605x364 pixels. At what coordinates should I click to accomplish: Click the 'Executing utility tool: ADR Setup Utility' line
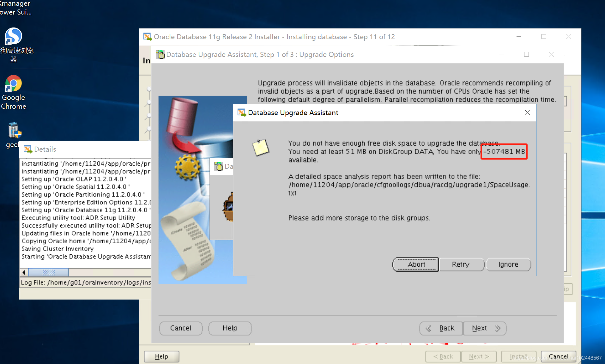tap(78, 218)
